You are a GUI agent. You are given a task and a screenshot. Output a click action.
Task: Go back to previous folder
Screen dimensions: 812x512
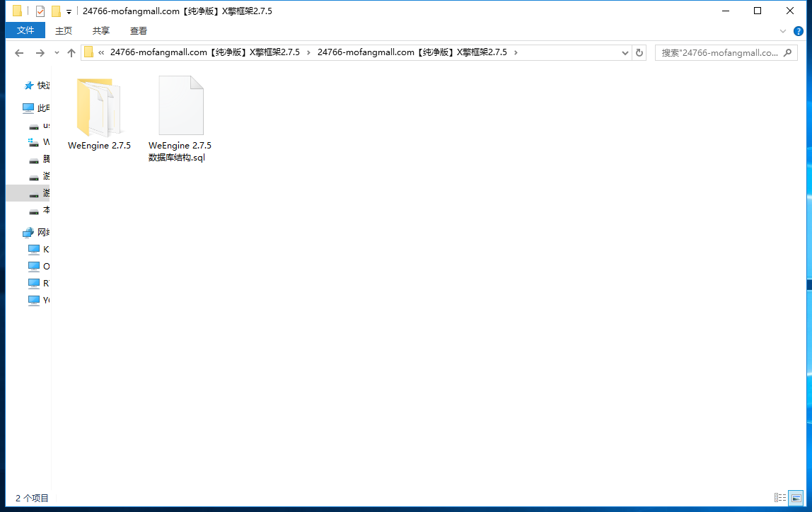coord(19,53)
